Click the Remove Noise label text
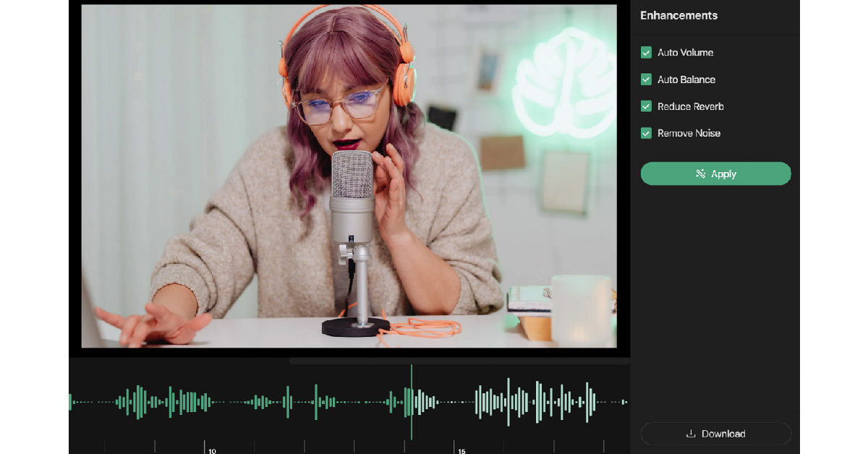The height and width of the screenshot is (454, 868). 689,133
